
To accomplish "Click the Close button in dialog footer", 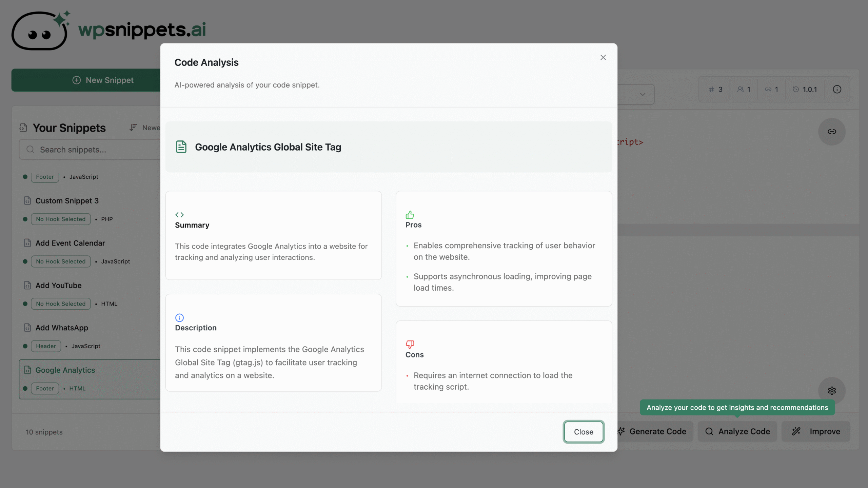I will [x=583, y=432].
